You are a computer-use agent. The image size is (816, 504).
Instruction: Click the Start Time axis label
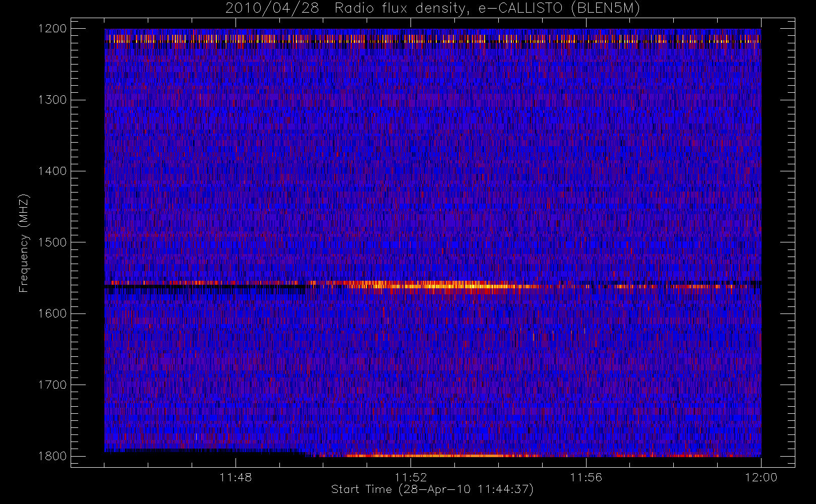tap(432, 489)
